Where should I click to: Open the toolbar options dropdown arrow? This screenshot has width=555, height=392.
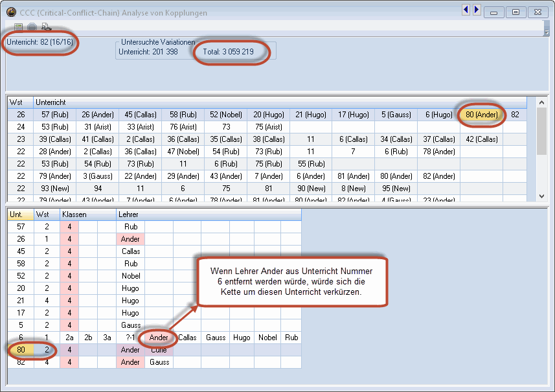[x=547, y=32]
